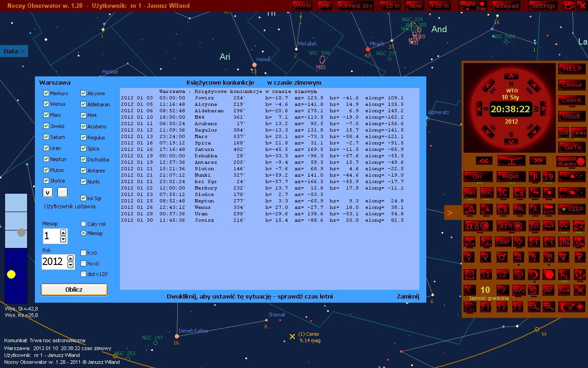Enable the dist<120` checkbox
The image size is (588, 368).
coord(83,274)
